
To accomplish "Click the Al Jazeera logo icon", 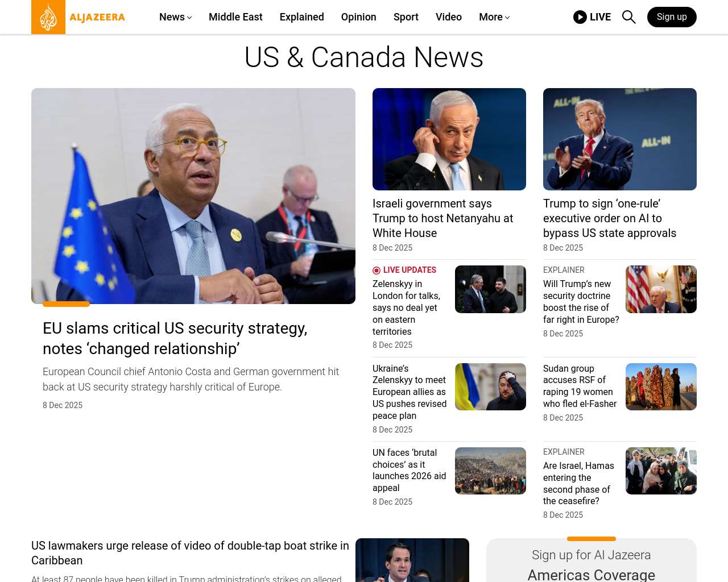I will [x=48, y=17].
